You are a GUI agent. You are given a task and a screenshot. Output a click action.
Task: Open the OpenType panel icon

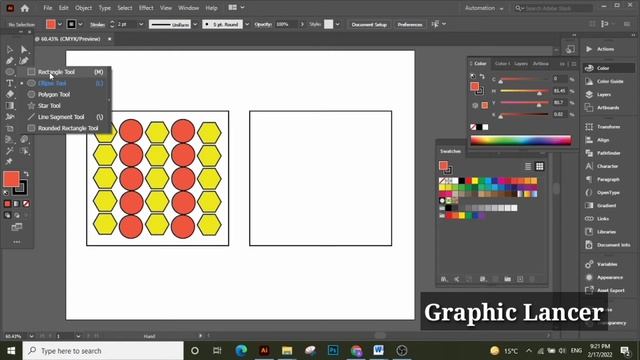(589, 192)
